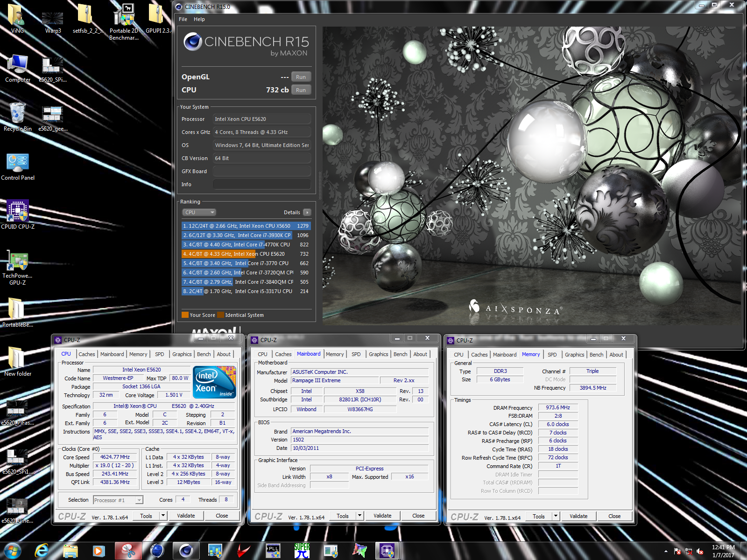This screenshot has height=560, width=747.
Task: Select the e5620_Cine desktop file
Action: point(18,510)
